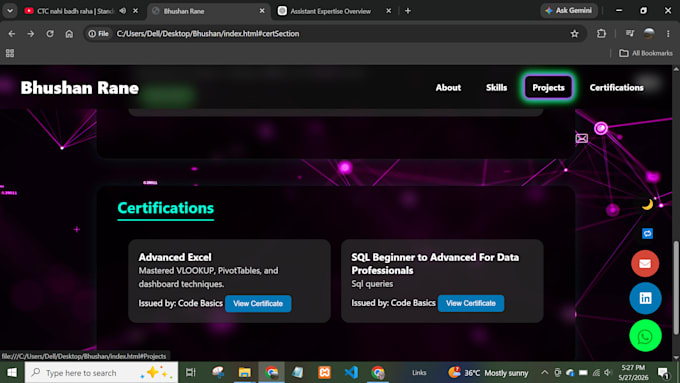The height and width of the screenshot is (383, 680).
Task: Open the Chrome three-dot menu
Action: (668, 33)
